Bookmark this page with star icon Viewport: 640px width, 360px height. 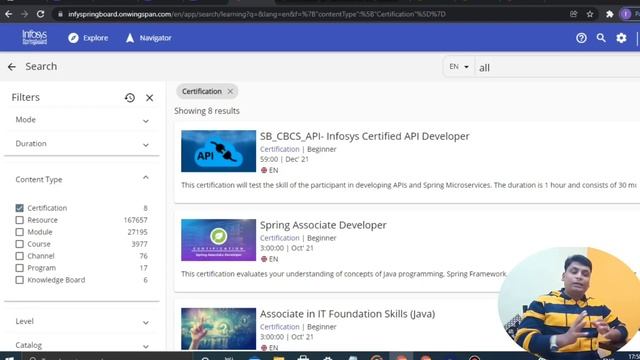click(590, 14)
